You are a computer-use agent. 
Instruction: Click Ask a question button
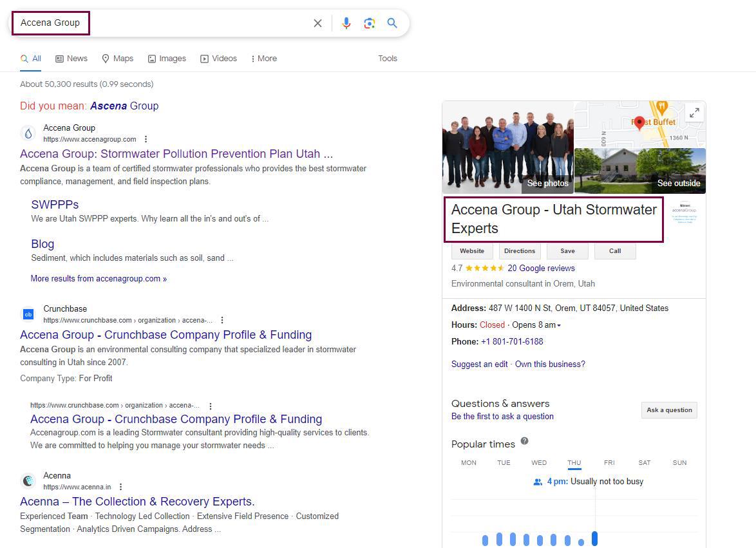[x=669, y=410]
